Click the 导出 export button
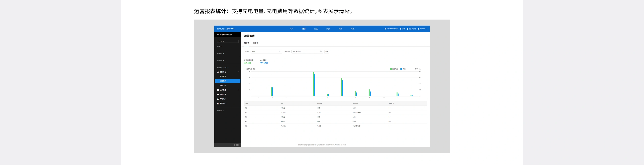 click(327, 52)
